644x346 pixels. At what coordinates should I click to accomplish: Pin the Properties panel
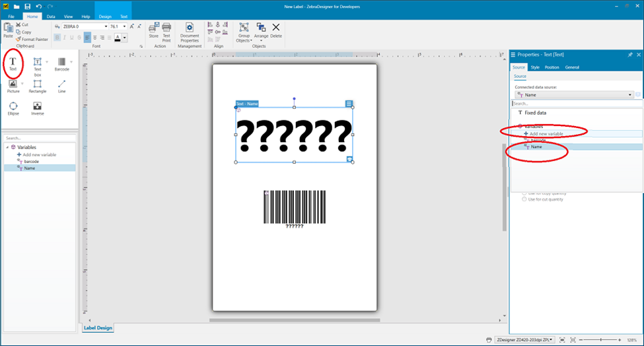630,55
